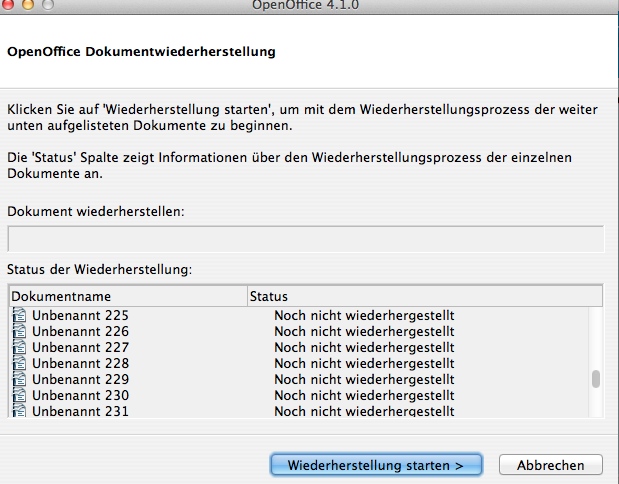Viewport: 619px width, 484px height.
Task: Select the row Unbenannt 229
Action: tap(299, 379)
